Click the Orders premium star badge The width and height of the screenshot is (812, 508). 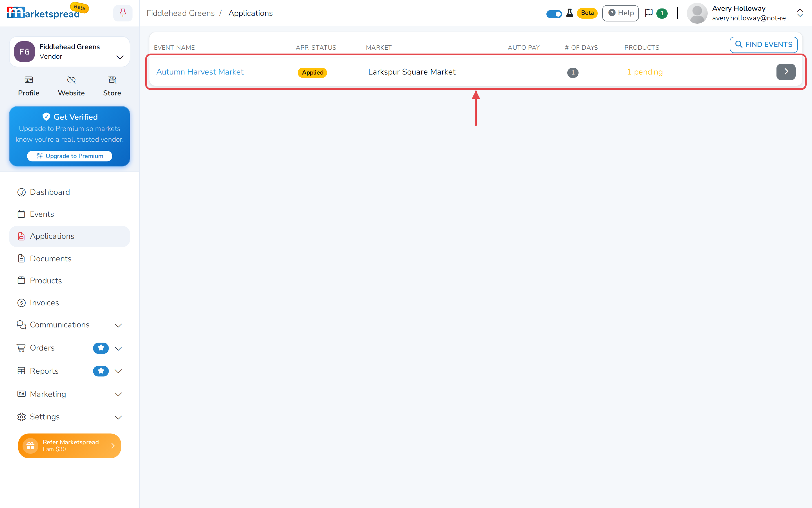point(101,348)
